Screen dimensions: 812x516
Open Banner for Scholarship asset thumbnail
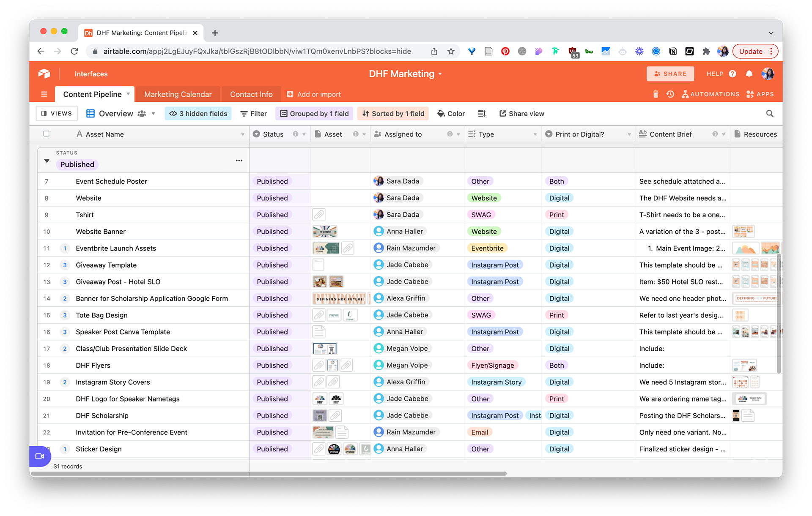[340, 298]
